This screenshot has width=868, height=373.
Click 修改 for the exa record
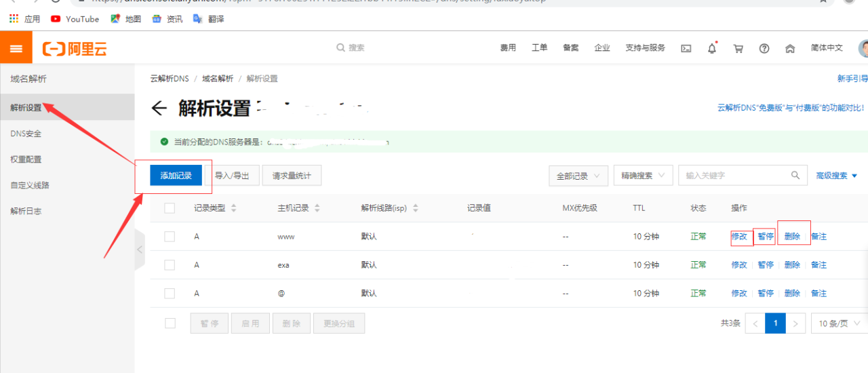pos(739,265)
